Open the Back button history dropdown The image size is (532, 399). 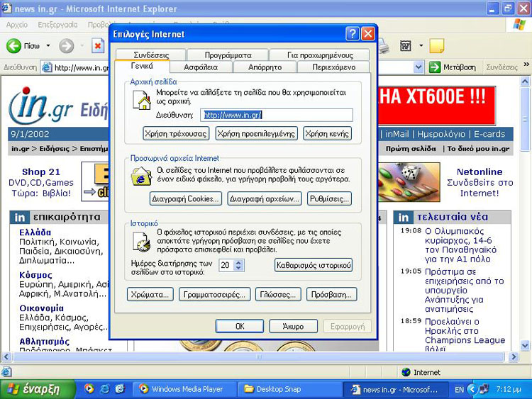(x=48, y=45)
